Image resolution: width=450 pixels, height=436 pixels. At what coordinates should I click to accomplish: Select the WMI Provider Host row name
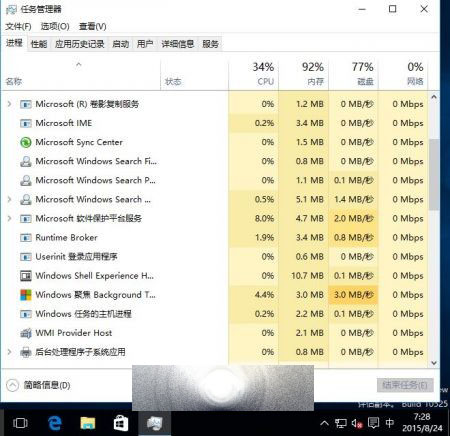coord(74,333)
